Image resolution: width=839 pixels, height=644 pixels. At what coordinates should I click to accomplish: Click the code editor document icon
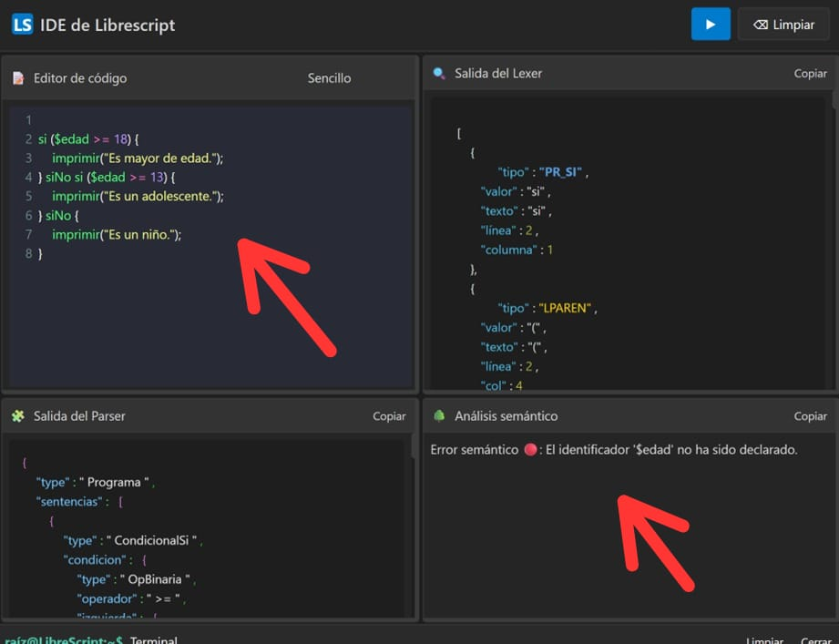point(18,78)
